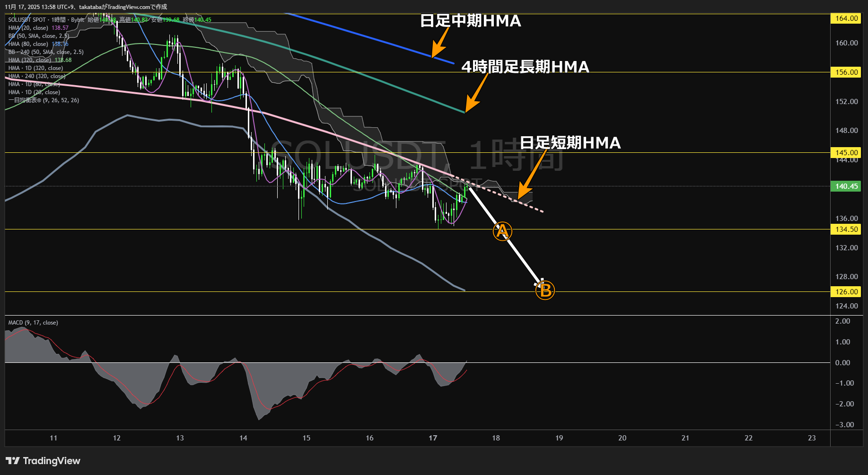868x475 pixels.
Task: Select the HMA · 240 (320, close) legend row
Action: (37, 76)
